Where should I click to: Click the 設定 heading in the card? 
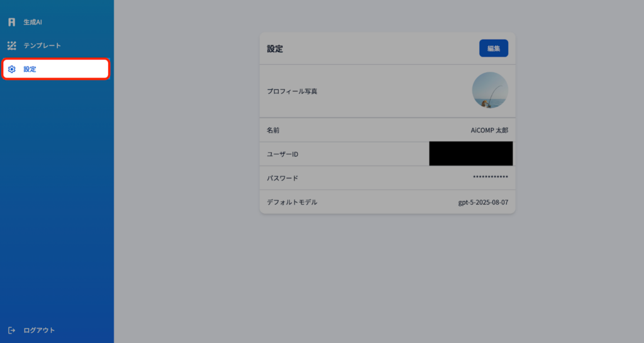(275, 48)
